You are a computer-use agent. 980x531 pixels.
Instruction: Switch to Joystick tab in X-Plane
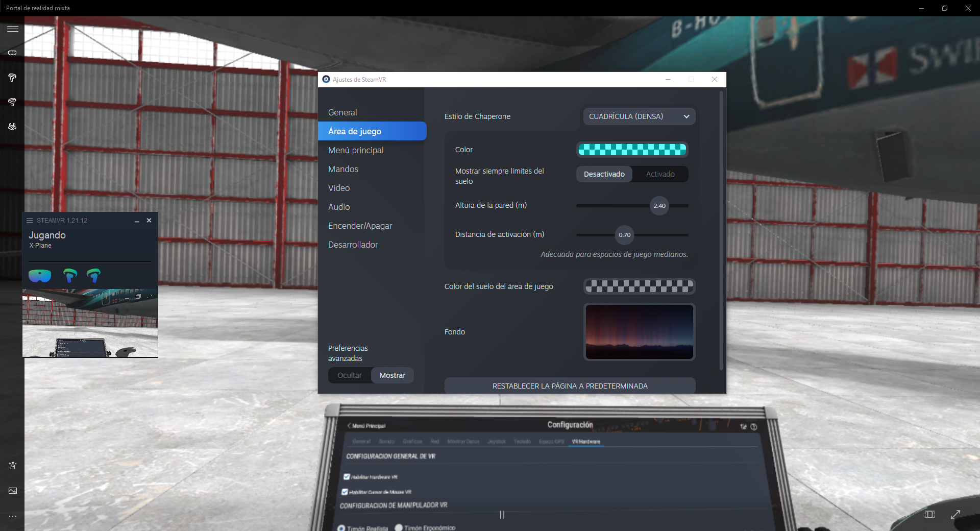pos(496,442)
